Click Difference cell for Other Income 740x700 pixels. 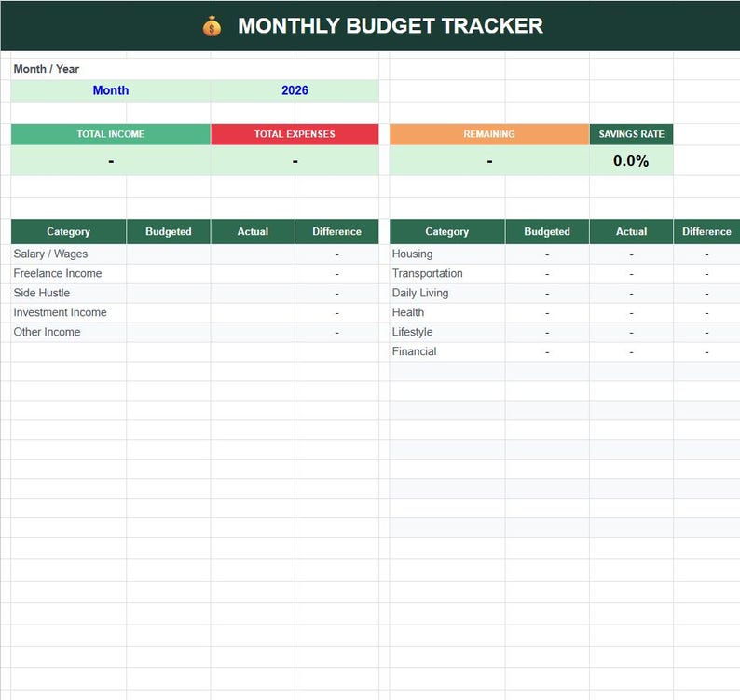pos(337,333)
